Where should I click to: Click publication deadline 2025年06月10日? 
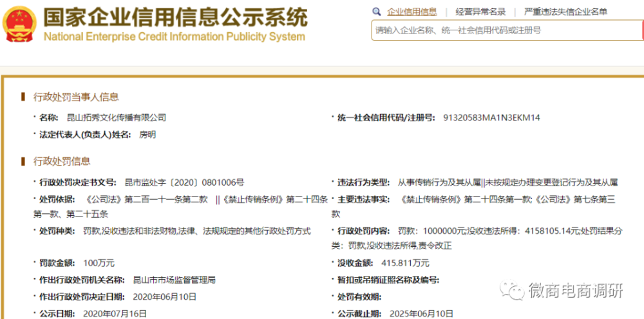tap(421, 314)
